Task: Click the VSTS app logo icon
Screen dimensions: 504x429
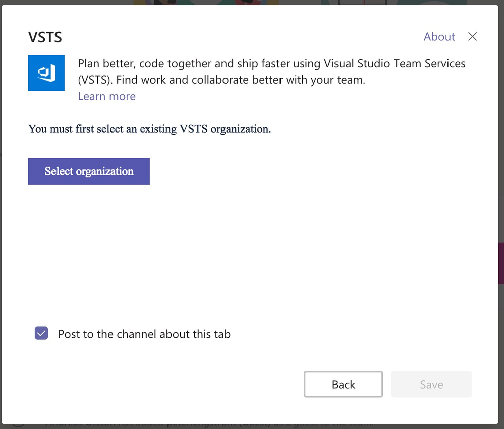Action: pyautogui.click(x=46, y=73)
